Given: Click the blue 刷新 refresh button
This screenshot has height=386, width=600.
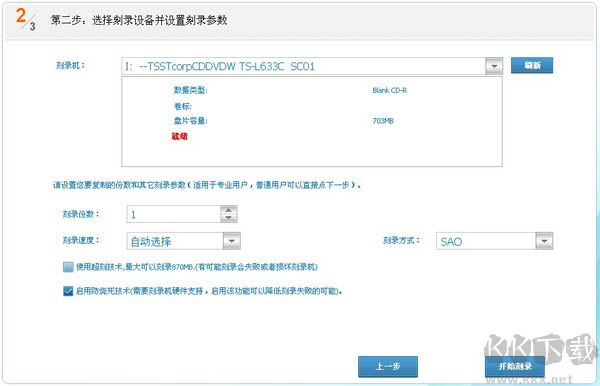Looking at the screenshot, I should (x=532, y=65).
